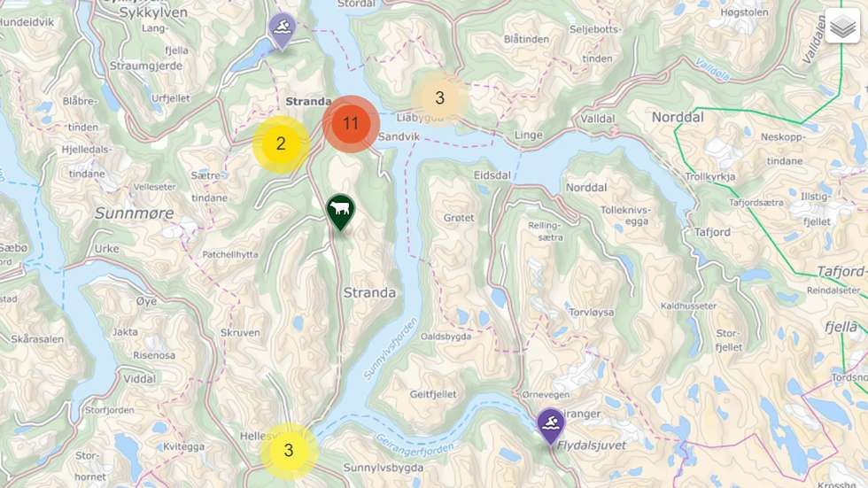
Task: Click the Tafjord place name
Action: click(712, 232)
